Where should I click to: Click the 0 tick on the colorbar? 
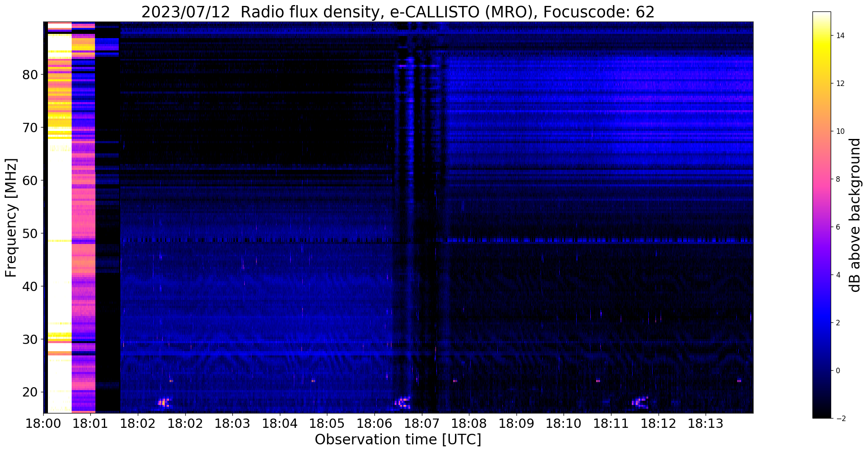click(837, 371)
